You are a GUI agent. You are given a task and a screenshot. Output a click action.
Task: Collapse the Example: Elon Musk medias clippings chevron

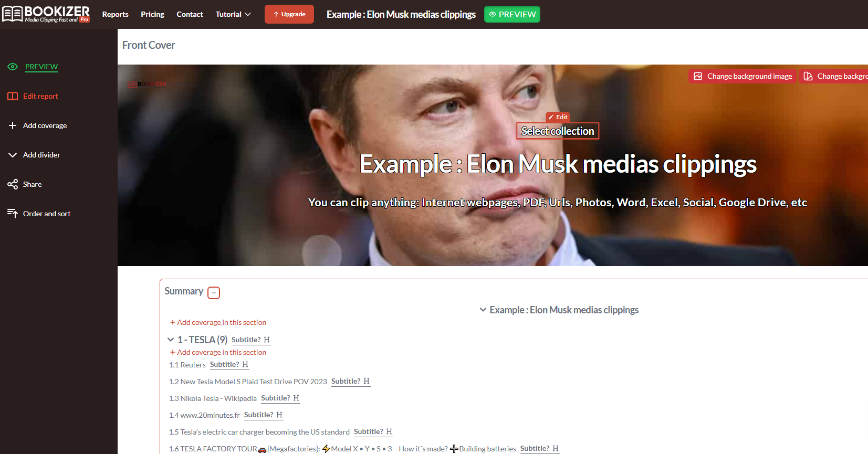coord(483,310)
